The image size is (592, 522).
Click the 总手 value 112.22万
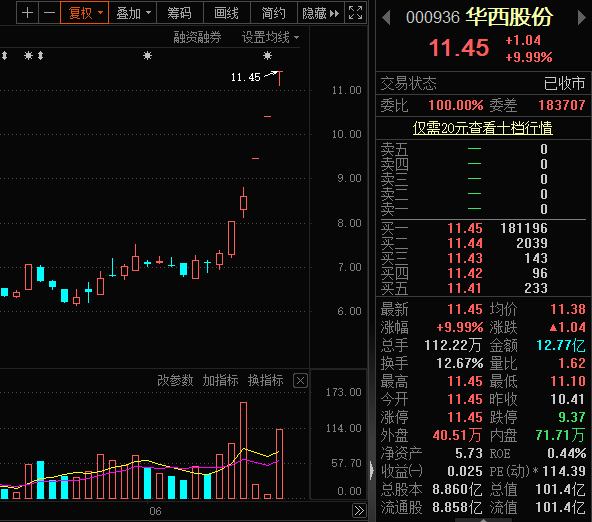453,345
